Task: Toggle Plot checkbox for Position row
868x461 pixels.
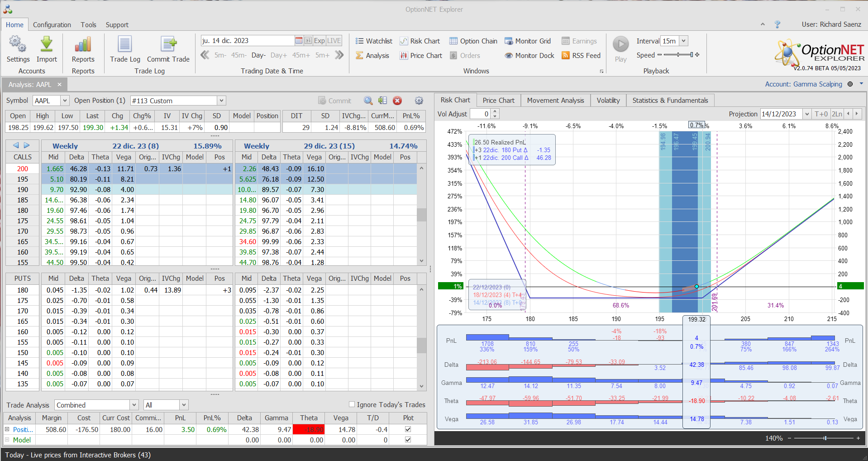Action: (408, 429)
